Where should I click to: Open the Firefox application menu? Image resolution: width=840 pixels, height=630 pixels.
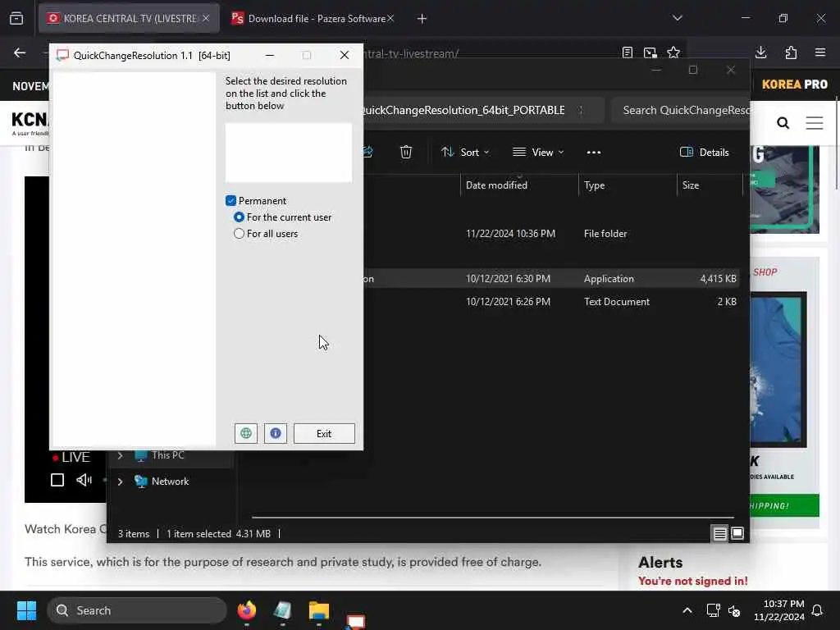click(820, 52)
